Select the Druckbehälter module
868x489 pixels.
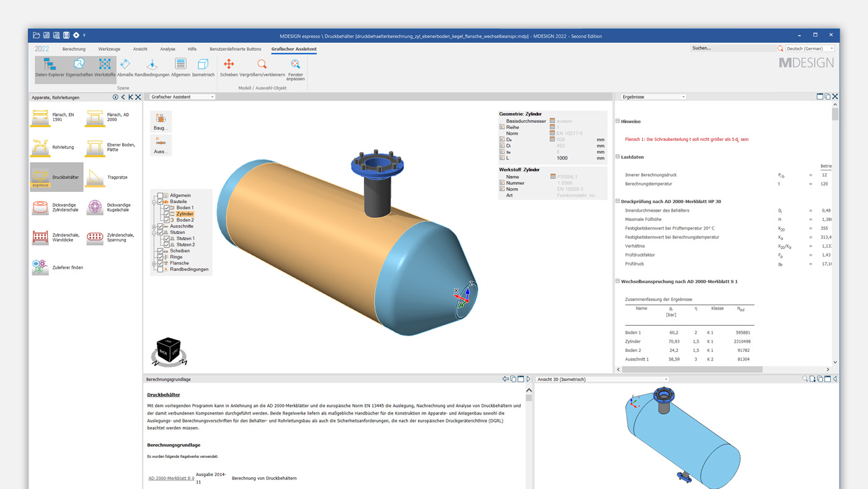56,177
